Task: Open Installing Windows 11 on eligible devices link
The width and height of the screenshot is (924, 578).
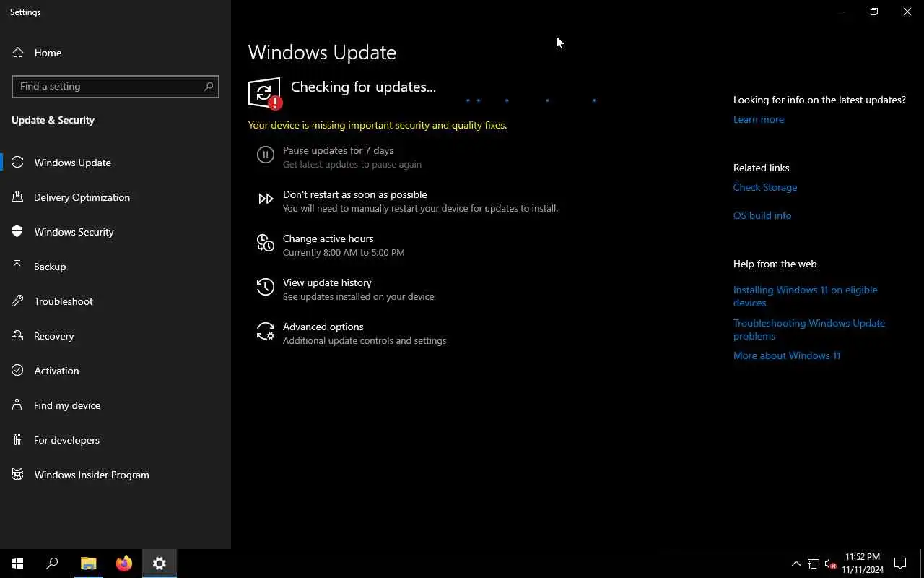Action: pyautogui.click(x=806, y=296)
